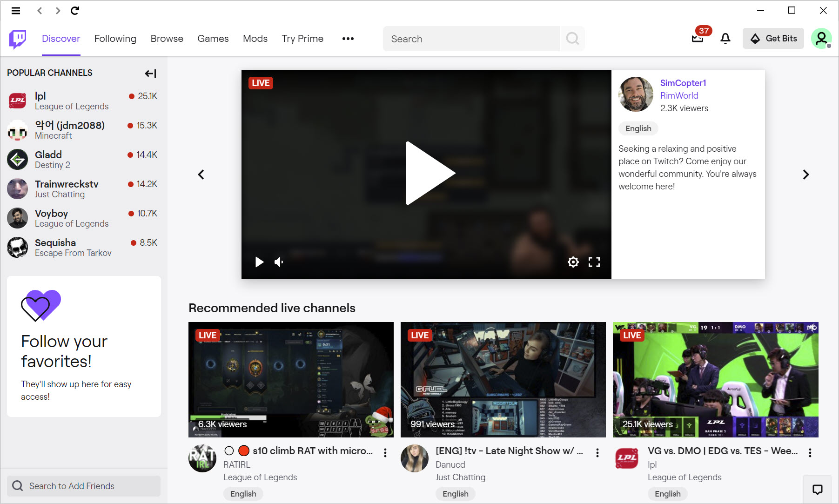The image size is (839, 504).
Task: Open the Voyboy channel avatar
Action: [18, 218]
